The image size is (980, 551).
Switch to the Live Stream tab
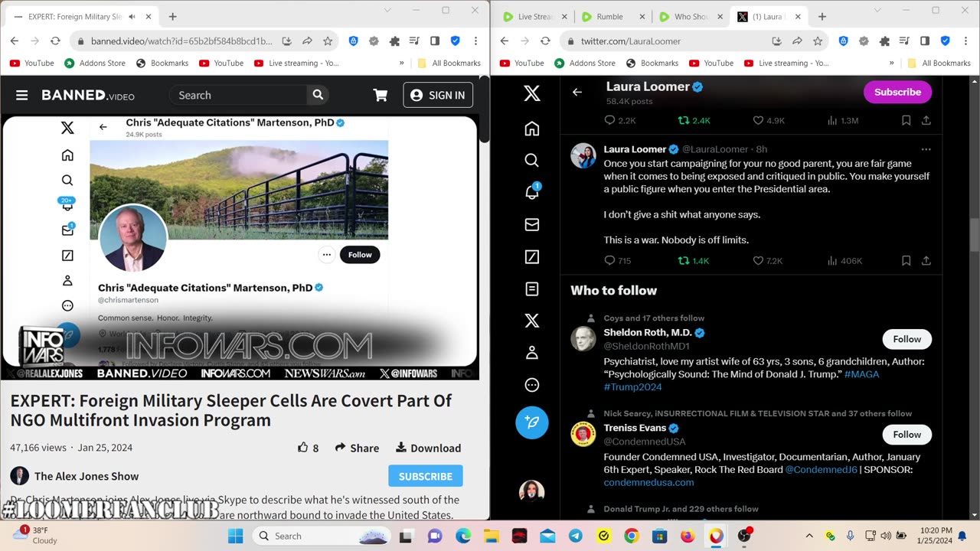point(534,16)
